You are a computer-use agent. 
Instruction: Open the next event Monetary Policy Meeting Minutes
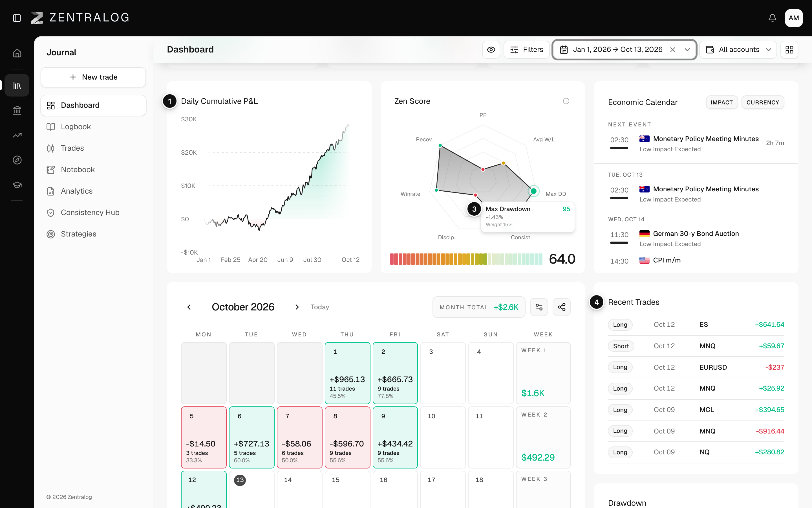pos(696,143)
